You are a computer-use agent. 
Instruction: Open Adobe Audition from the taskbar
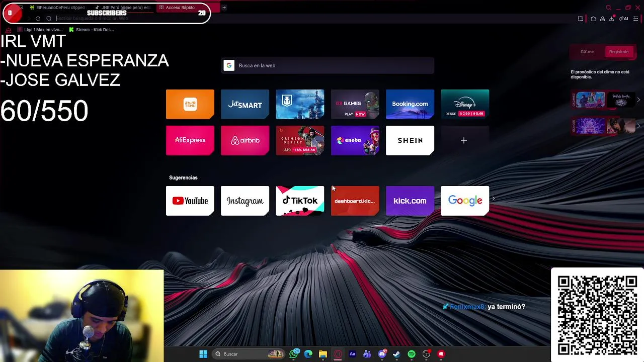352,354
